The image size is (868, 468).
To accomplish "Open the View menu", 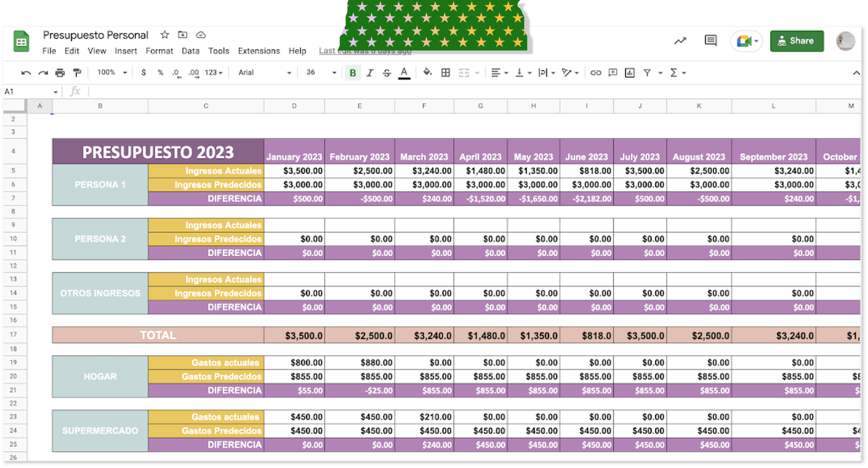I will pos(97,51).
